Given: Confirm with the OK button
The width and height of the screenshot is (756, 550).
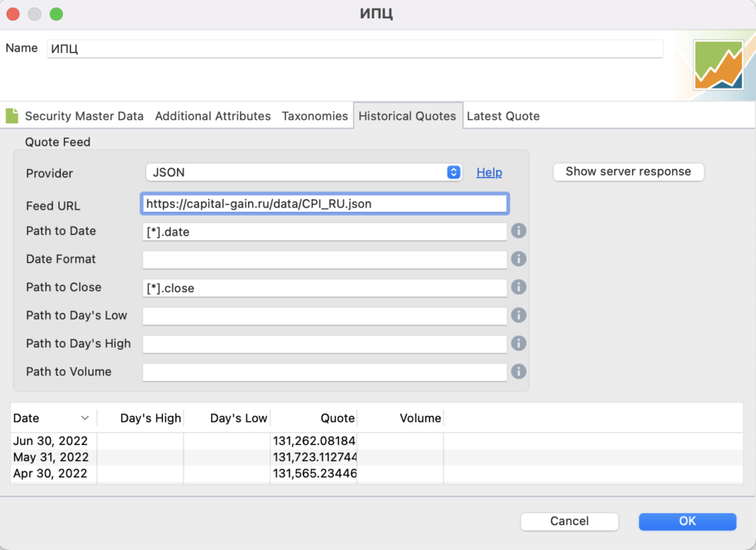Looking at the screenshot, I should pos(687,521).
